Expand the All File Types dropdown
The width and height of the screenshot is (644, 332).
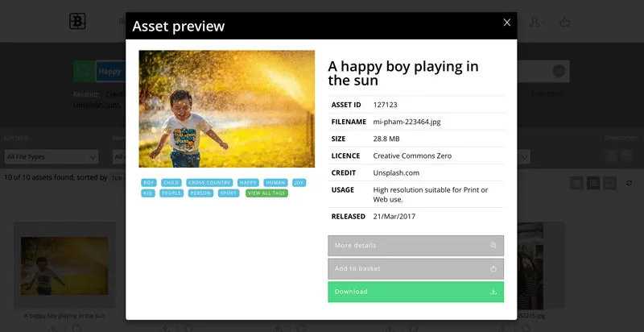pos(50,156)
